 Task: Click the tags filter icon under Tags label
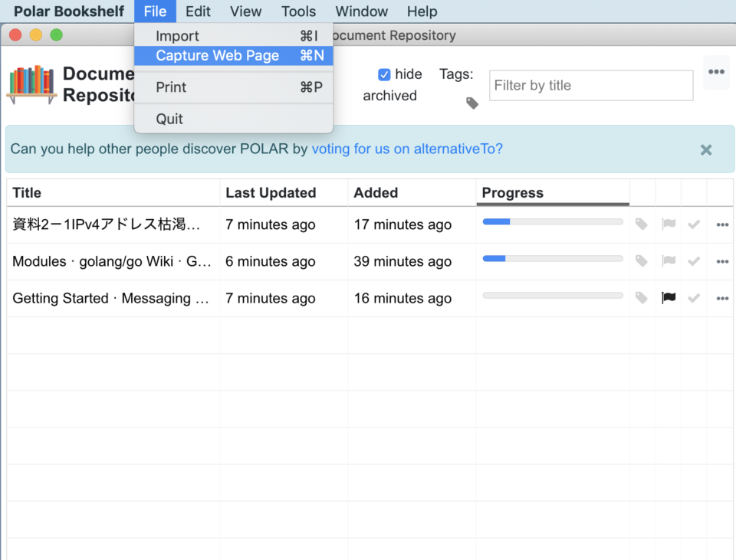click(x=472, y=103)
